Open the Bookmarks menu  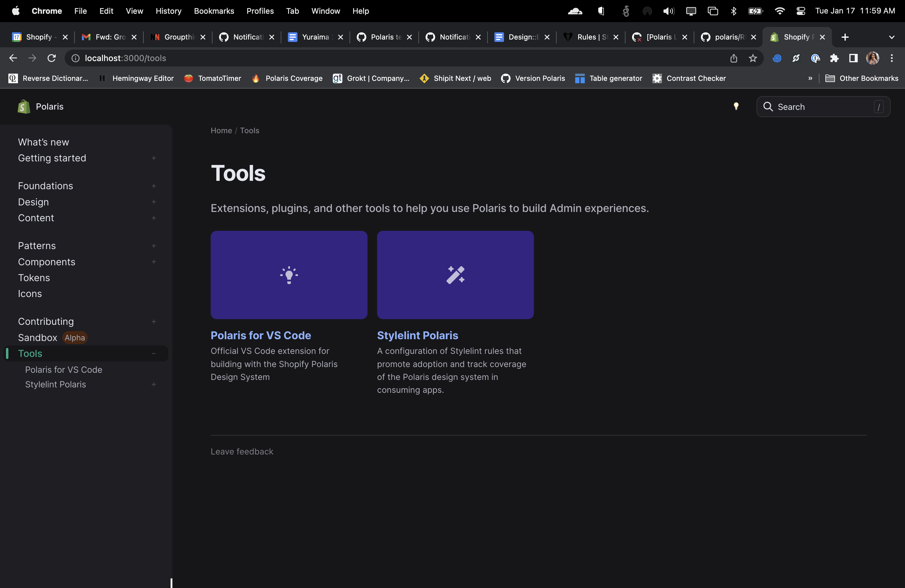coord(214,11)
